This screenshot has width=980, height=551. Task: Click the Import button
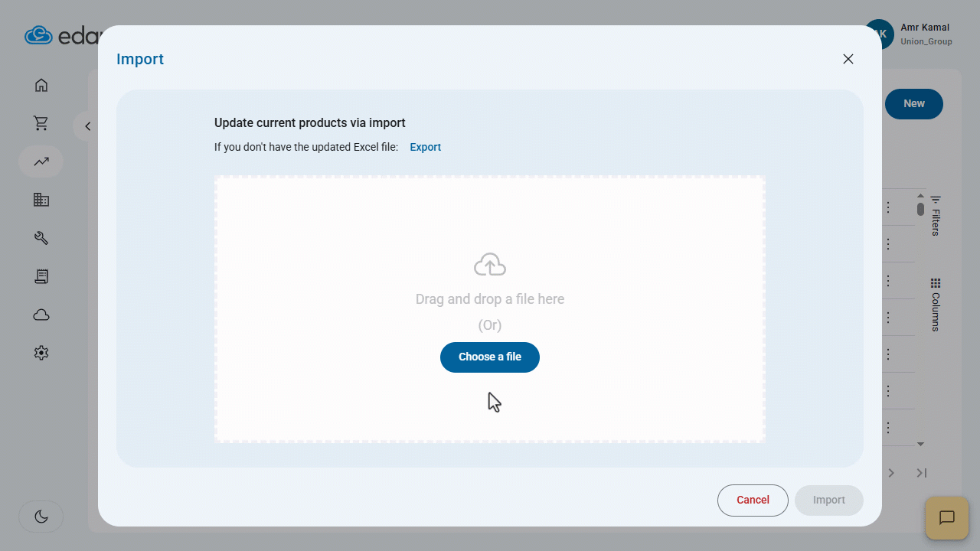tap(829, 500)
